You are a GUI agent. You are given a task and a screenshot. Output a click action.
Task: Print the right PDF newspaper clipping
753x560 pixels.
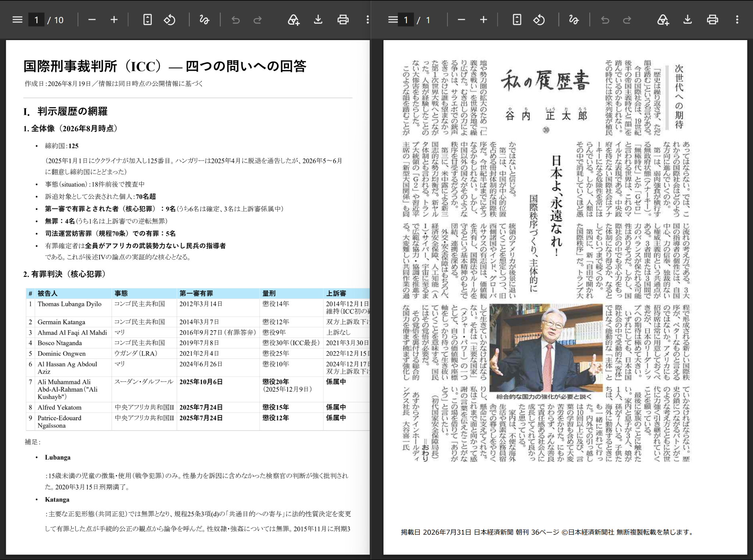[x=713, y=19]
